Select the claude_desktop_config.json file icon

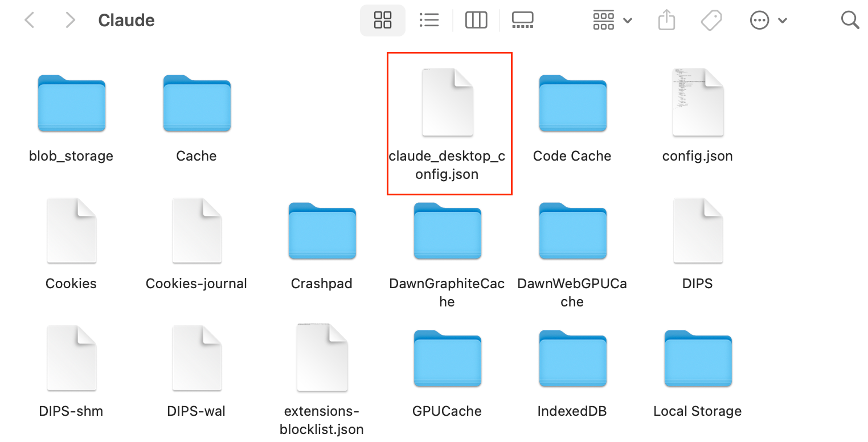click(x=447, y=103)
